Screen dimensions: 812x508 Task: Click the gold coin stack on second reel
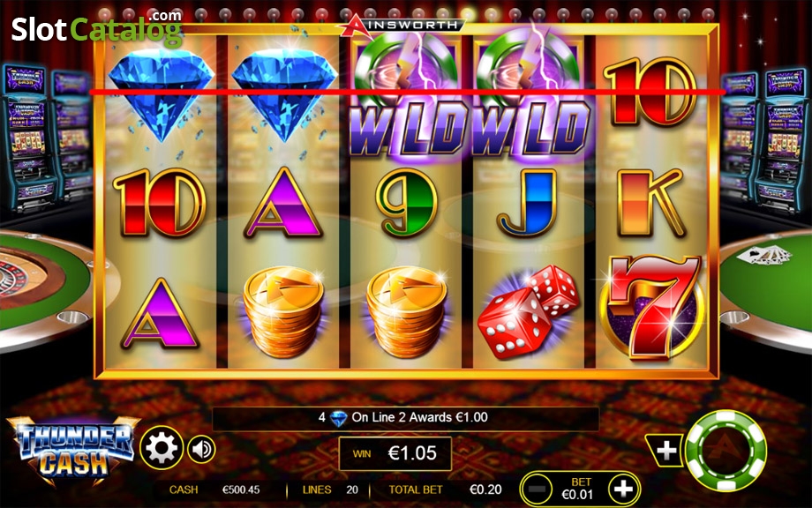pos(283,312)
